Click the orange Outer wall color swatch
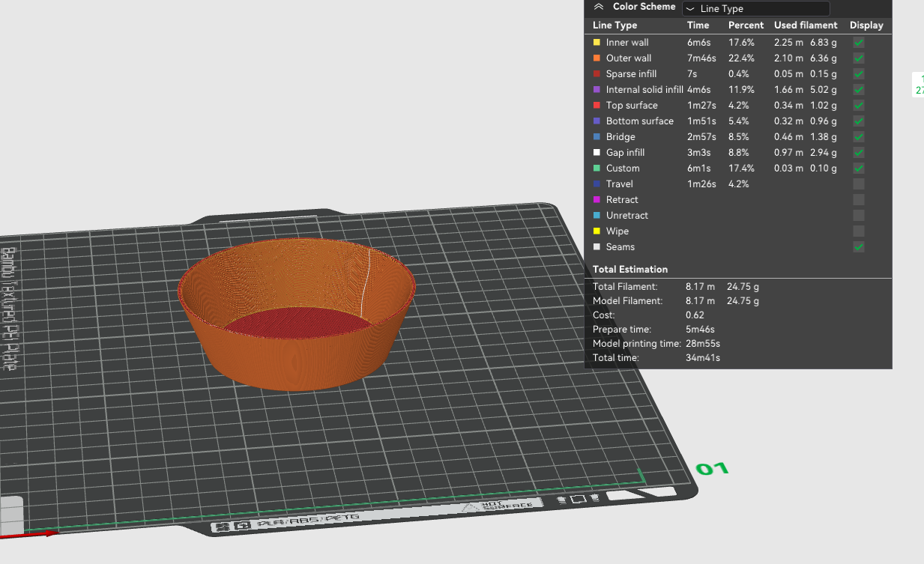This screenshot has height=564, width=924. [x=597, y=58]
